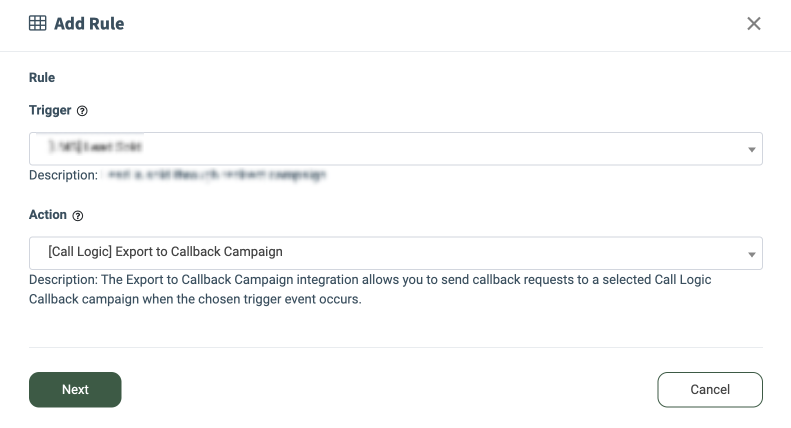This screenshot has width=791, height=428.
Task: Click the "Description:" label under Trigger
Action: click(x=62, y=175)
